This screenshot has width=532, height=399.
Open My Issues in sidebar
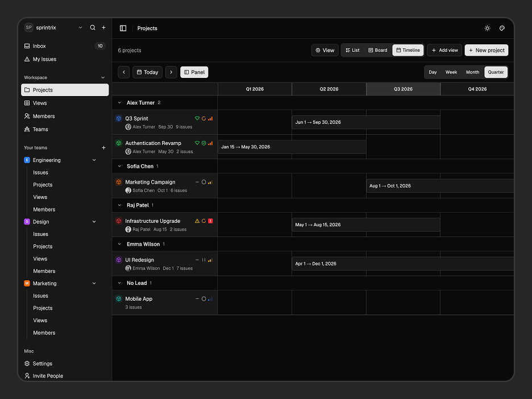tap(65, 59)
